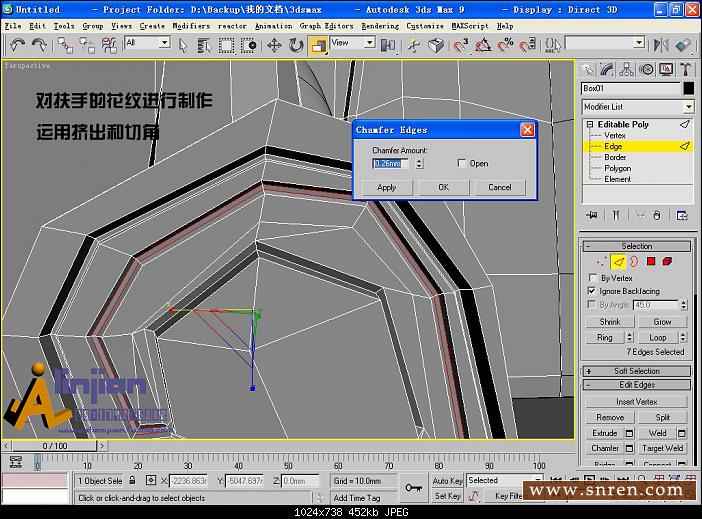This screenshot has height=519, width=702.
Task: Select the Move transform tool
Action: [x=274, y=45]
